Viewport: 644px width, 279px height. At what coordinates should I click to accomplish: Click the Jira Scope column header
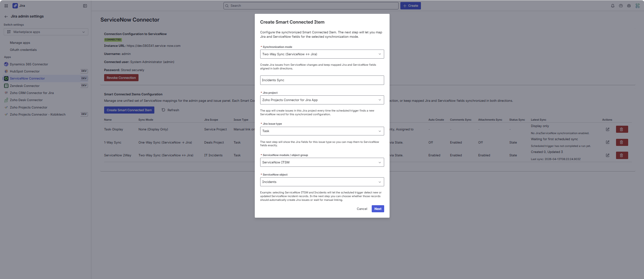pos(211,120)
